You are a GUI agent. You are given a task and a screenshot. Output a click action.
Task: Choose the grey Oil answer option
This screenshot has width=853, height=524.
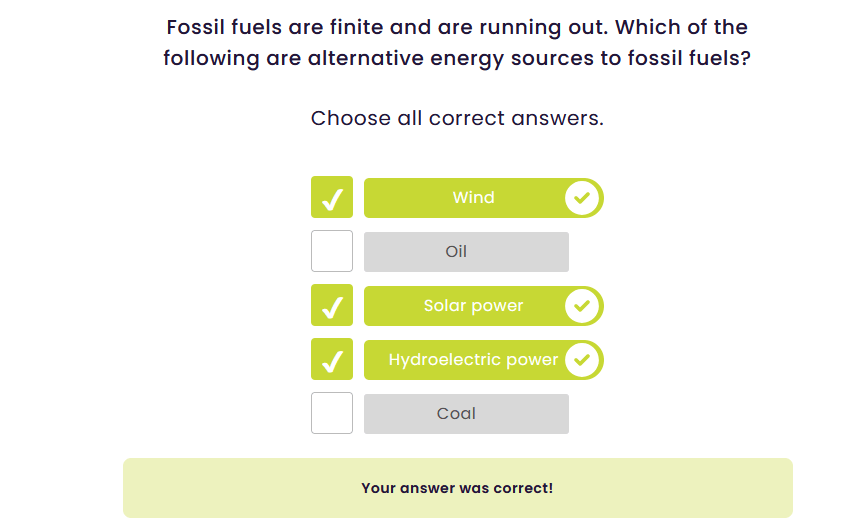tap(466, 252)
